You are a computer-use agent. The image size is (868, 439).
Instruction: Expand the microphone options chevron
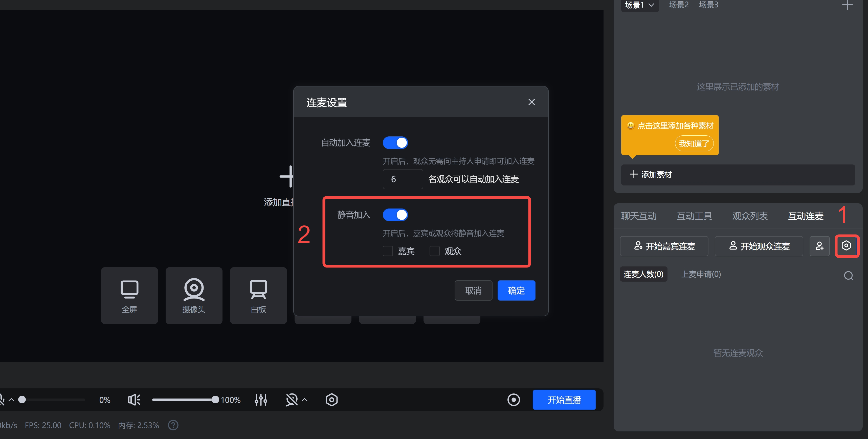coord(11,400)
